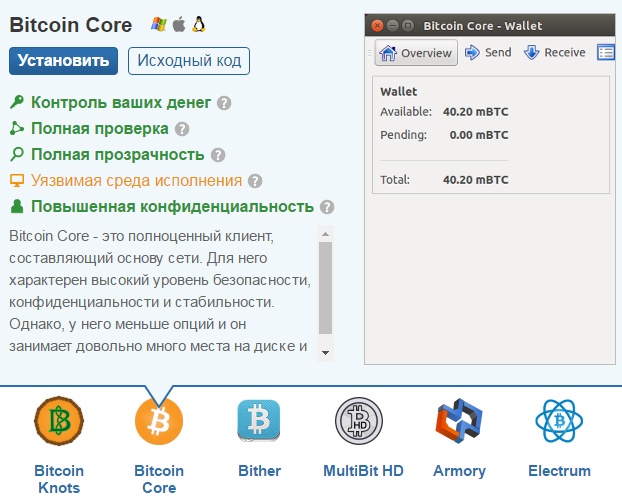Viewport: 622px width, 503px height.
Task: Click Контроль ваших денег text
Action: pyautogui.click(x=121, y=102)
